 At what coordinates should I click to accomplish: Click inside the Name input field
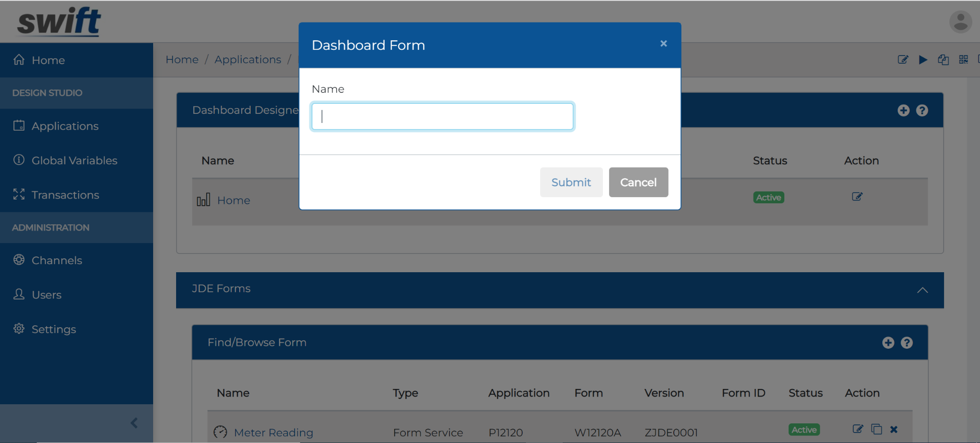tap(441, 116)
